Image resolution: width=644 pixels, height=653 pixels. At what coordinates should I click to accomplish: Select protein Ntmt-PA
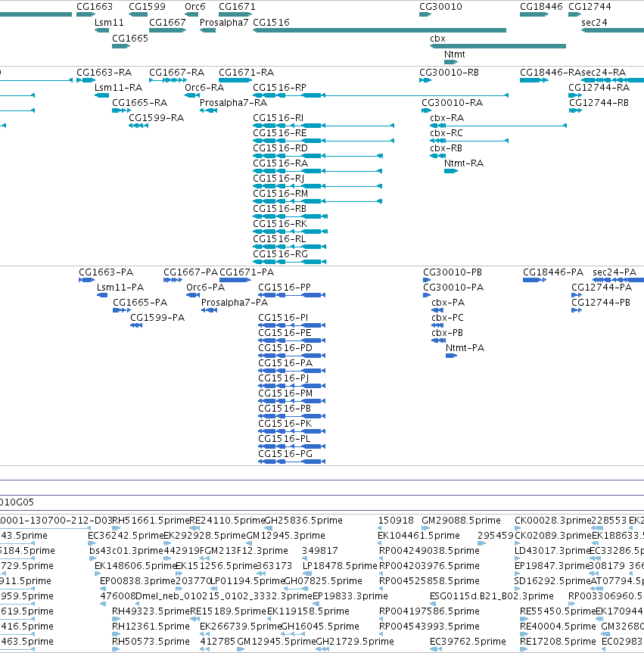465,348
